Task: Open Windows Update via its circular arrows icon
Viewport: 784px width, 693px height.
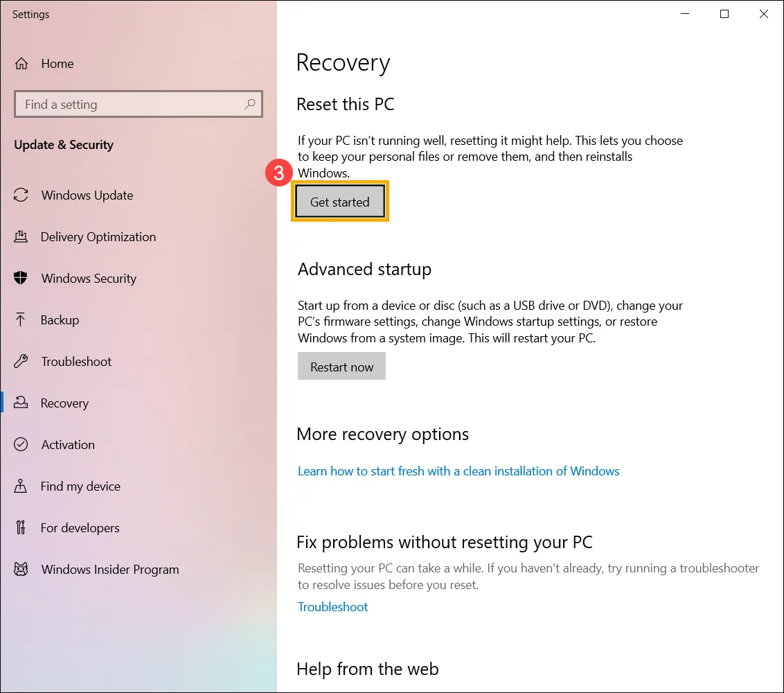Action: (21, 195)
